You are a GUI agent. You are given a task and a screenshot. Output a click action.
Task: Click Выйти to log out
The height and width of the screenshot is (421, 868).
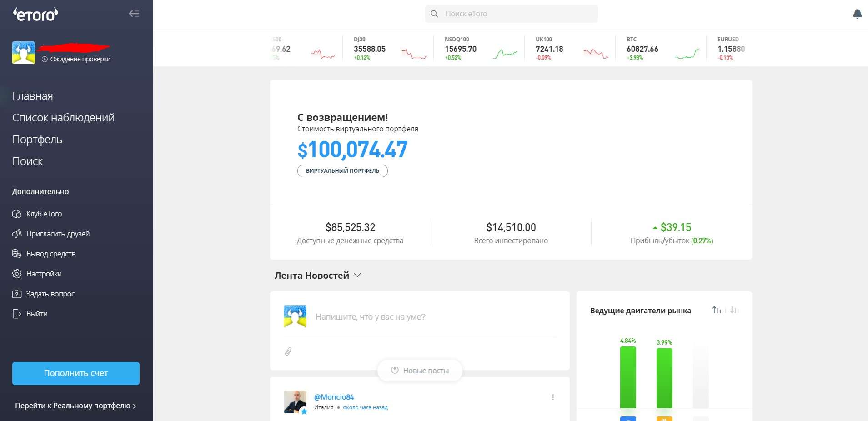[37, 314]
